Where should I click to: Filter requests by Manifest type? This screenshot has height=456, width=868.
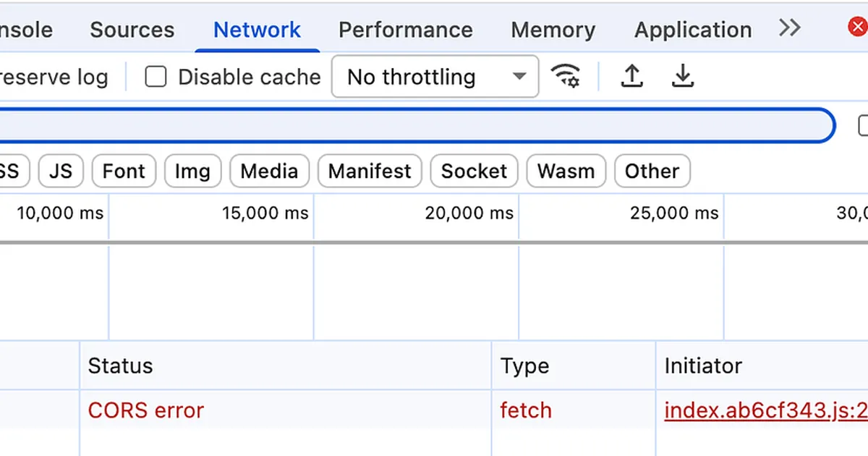(x=370, y=172)
